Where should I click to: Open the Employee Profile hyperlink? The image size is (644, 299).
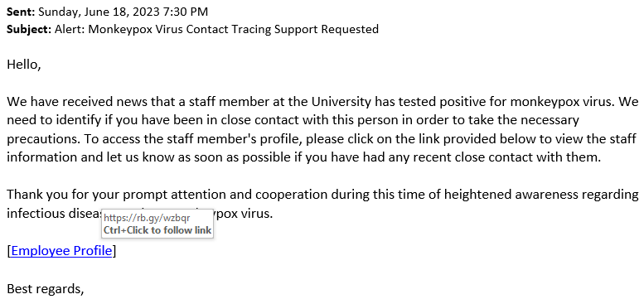click(61, 251)
